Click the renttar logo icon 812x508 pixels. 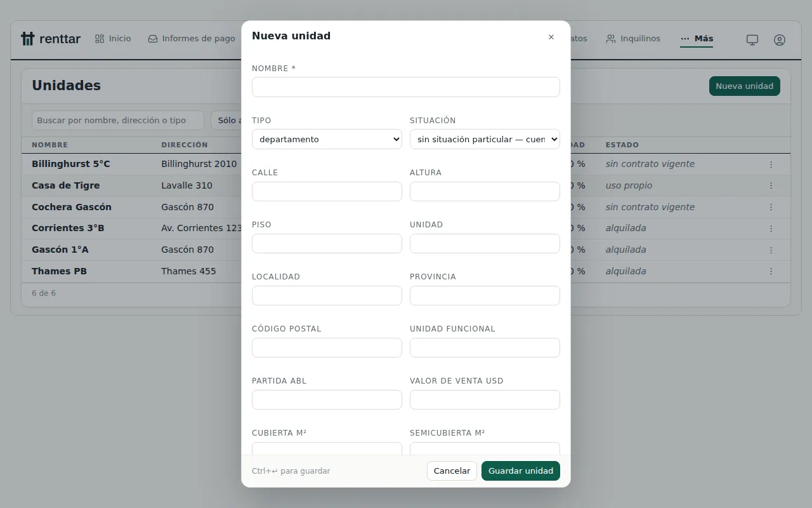coord(27,39)
